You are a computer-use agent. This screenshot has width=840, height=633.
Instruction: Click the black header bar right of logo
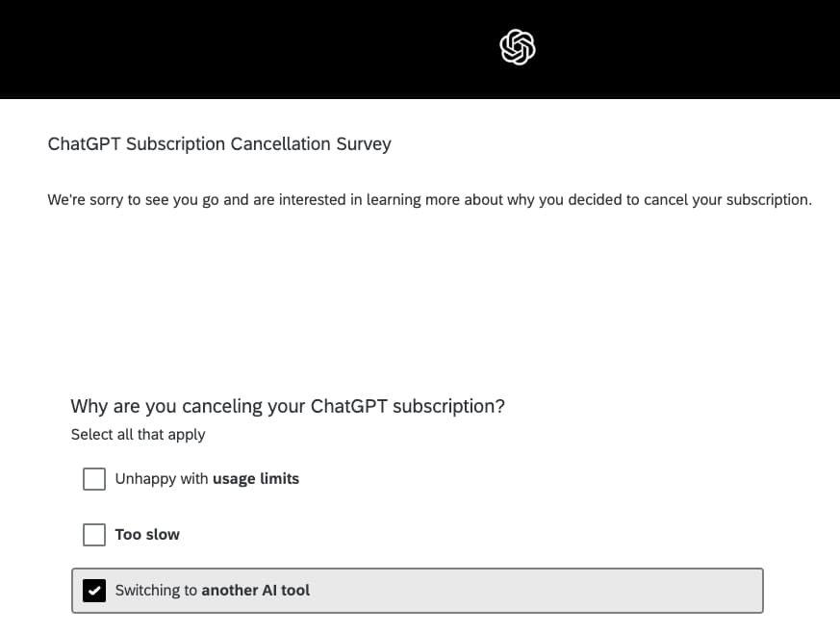(693, 48)
